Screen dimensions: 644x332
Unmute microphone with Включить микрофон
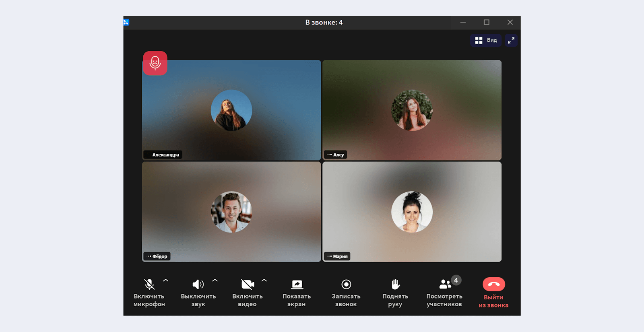point(149,285)
